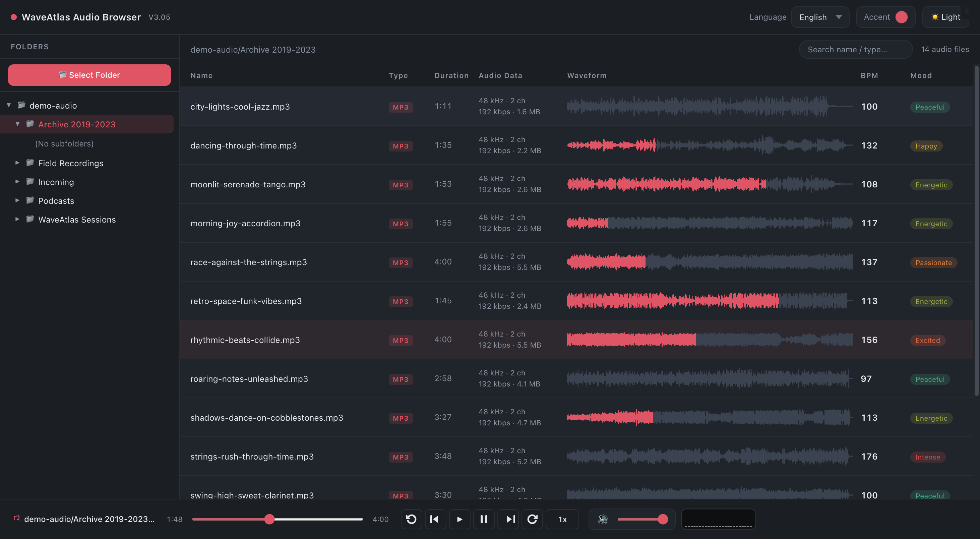Click the Select Folder button
The height and width of the screenshot is (539, 980).
point(89,75)
